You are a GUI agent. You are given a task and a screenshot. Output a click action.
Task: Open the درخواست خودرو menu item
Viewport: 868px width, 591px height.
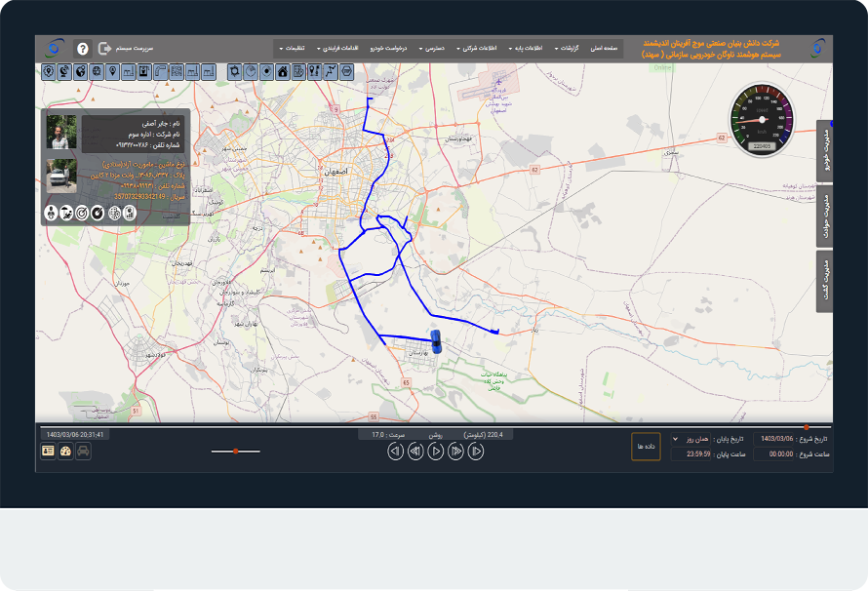click(389, 48)
